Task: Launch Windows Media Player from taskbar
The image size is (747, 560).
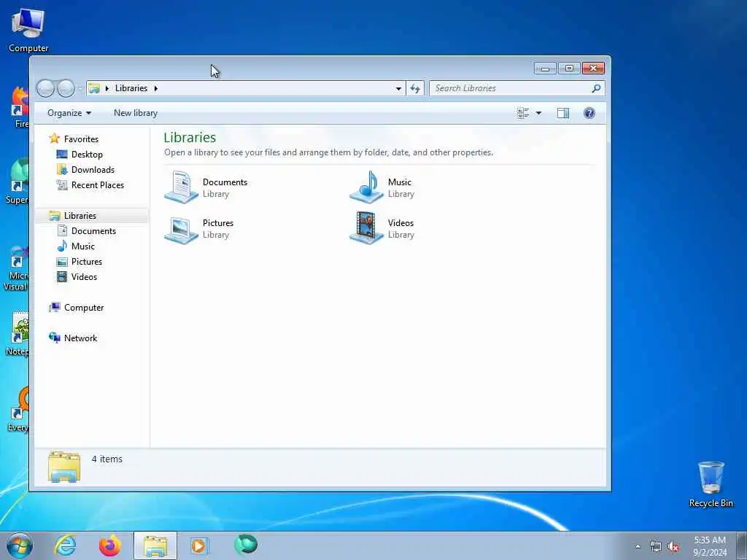Action: click(199, 545)
